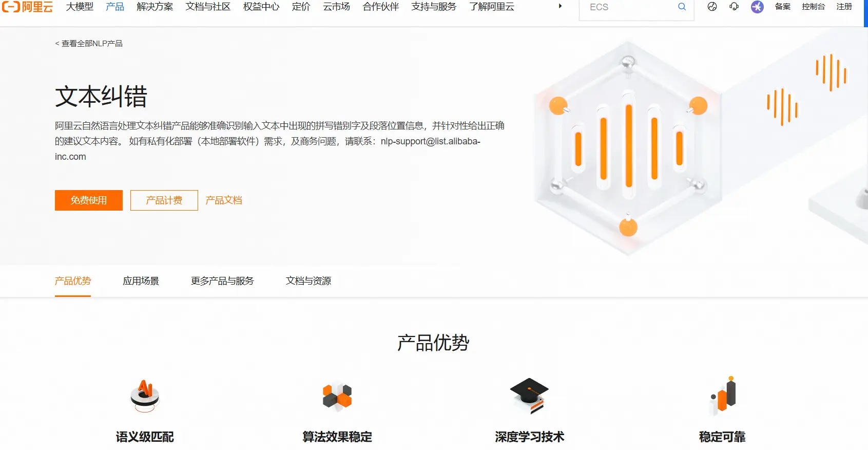This screenshot has height=450, width=868.
Task: Open the 产品文档 link
Action: point(224,200)
